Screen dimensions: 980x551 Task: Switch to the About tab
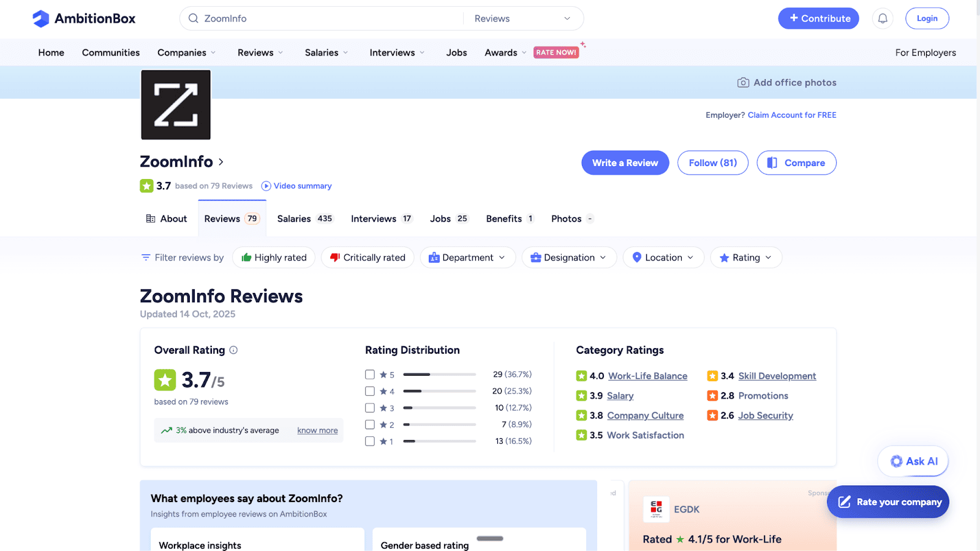167,219
